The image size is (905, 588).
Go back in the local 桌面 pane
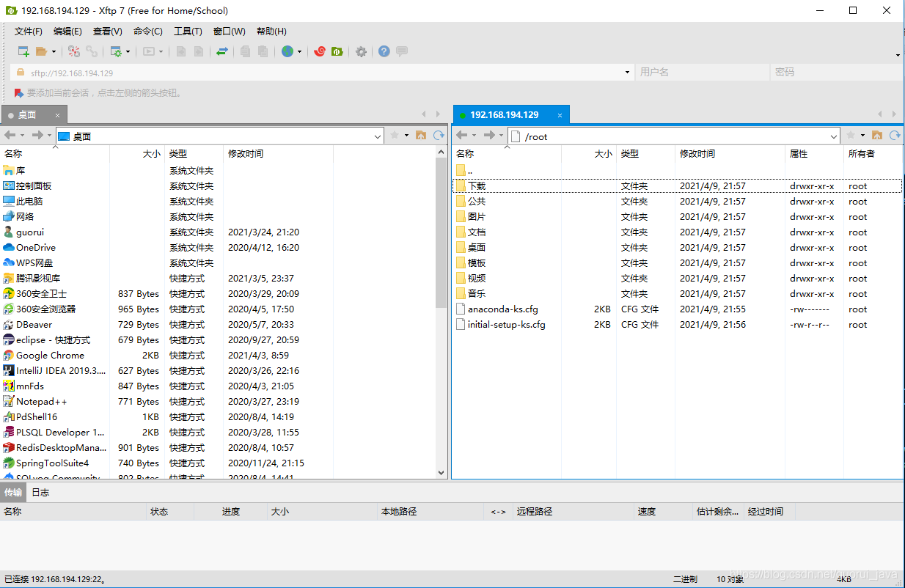(10, 136)
